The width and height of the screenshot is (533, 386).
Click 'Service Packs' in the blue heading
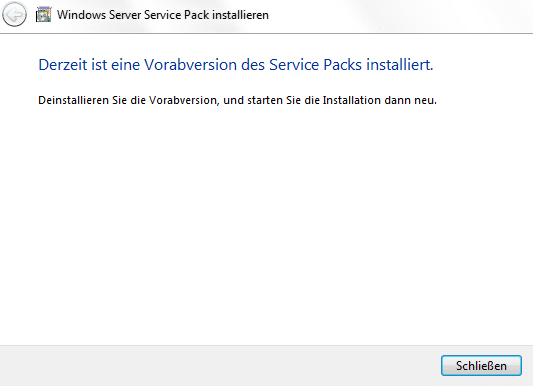coord(315,65)
